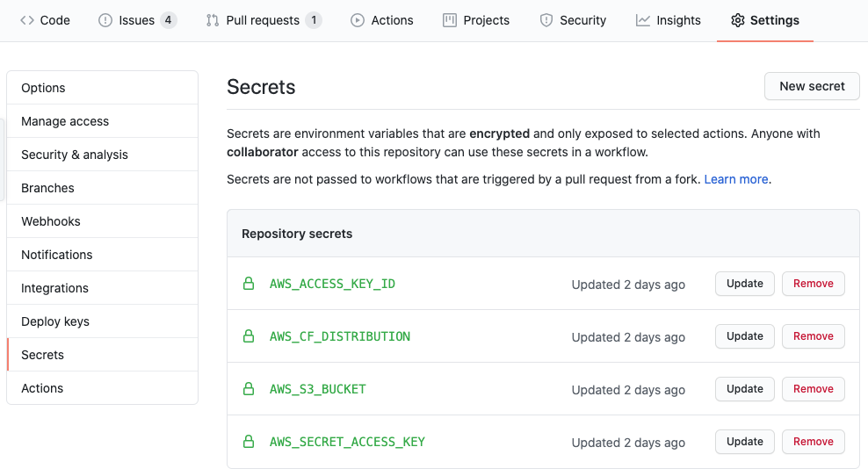
Task: Open Manage access in the sidebar
Action: 65,121
